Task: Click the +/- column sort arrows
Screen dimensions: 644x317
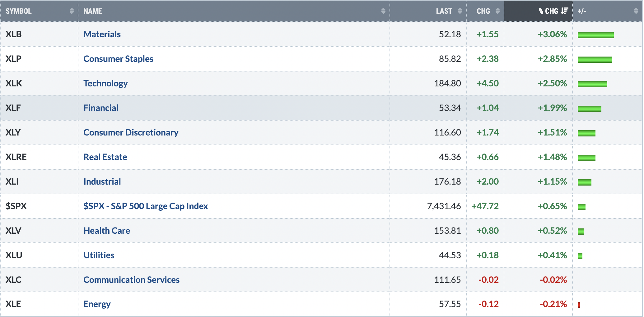Action: click(636, 11)
